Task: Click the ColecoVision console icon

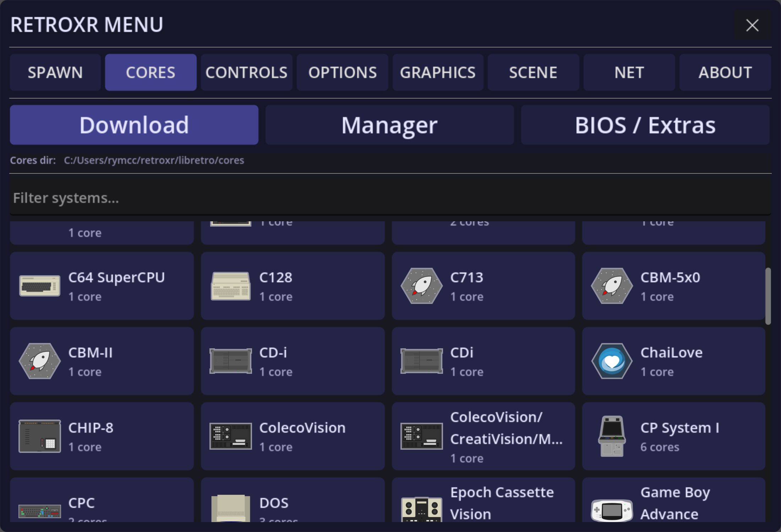Action: [x=230, y=436]
